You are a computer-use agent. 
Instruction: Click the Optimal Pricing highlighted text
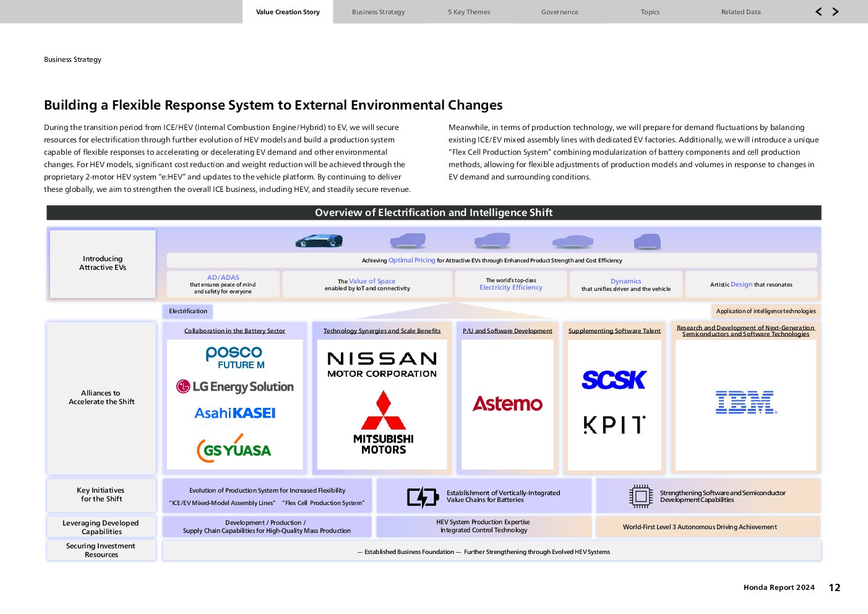click(411, 260)
